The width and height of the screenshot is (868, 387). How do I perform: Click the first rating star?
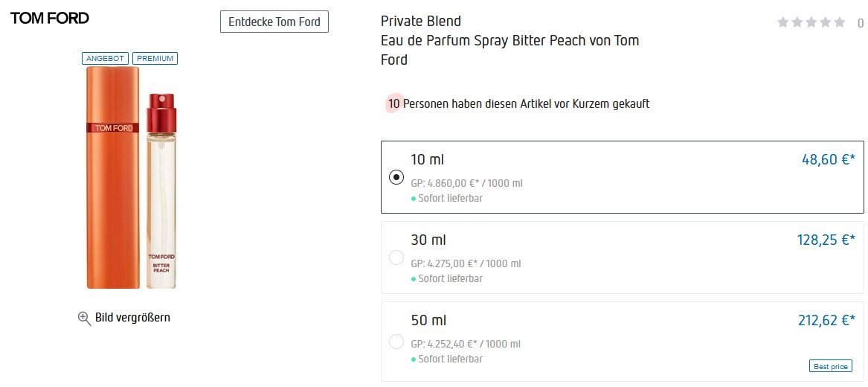782,22
